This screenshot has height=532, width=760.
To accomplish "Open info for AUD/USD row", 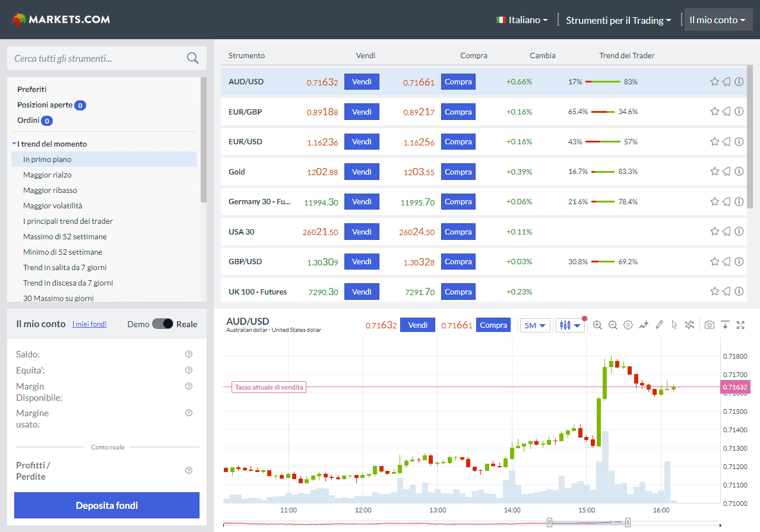I will 739,81.
